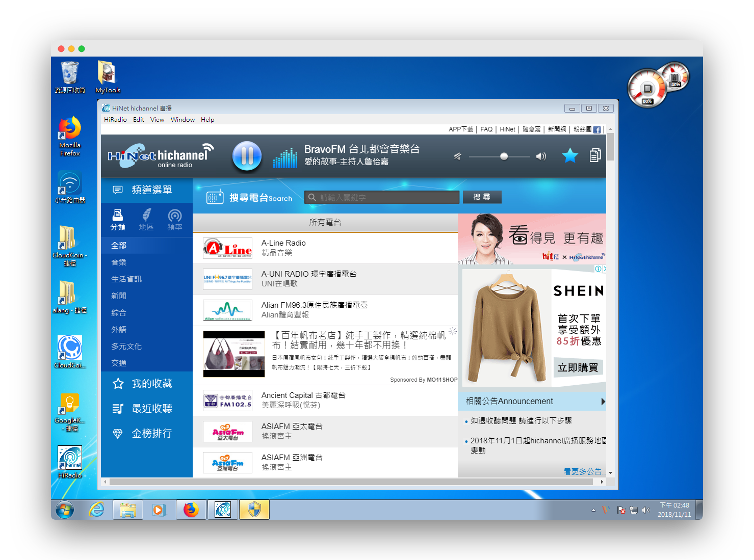This screenshot has width=754, height=560.
Task: Open the 資源回收筒 recycle bin
Action: click(70, 77)
